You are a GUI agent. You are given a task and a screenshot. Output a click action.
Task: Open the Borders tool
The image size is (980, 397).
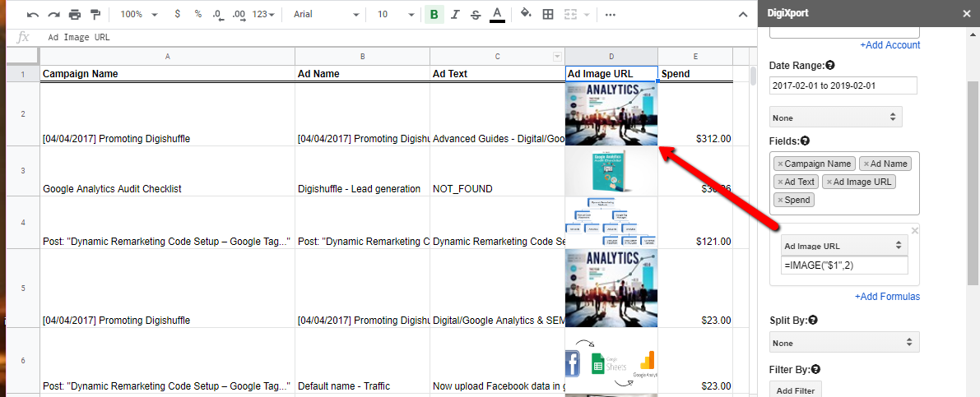coord(548,14)
